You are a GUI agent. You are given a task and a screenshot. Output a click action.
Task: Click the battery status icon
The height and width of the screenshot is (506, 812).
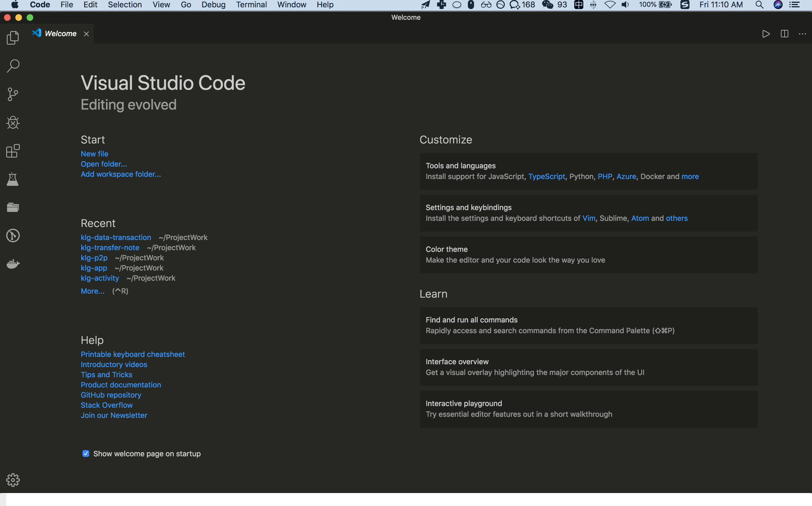click(665, 5)
